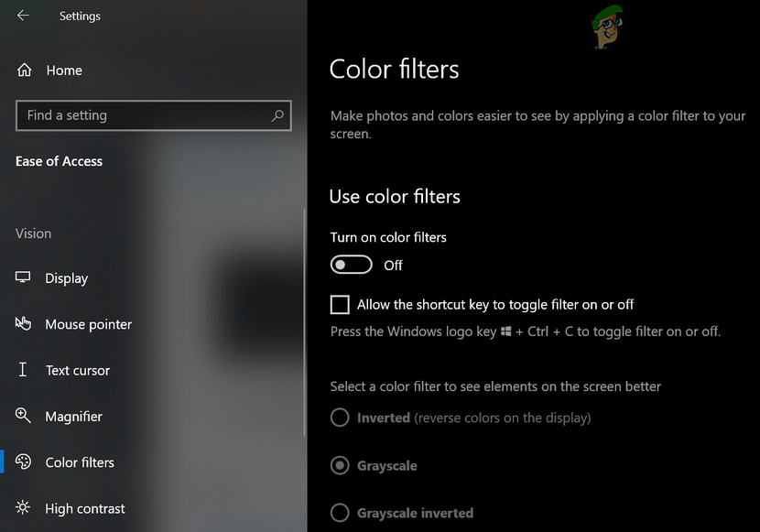Image resolution: width=760 pixels, height=532 pixels.
Task: Click the Display monitor icon
Action: click(x=24, y=278)
